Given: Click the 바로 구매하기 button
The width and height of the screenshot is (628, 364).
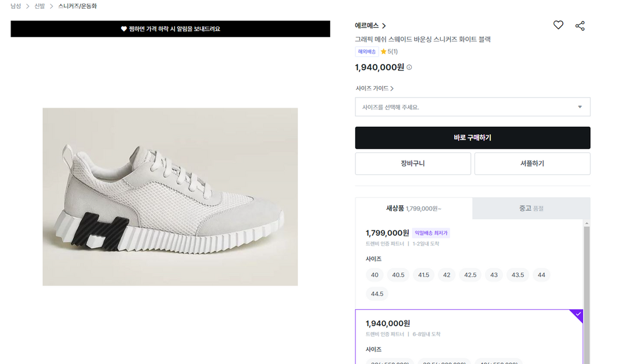Looking at the screenshot, I should pyautogui.click(x=472, y=138).
